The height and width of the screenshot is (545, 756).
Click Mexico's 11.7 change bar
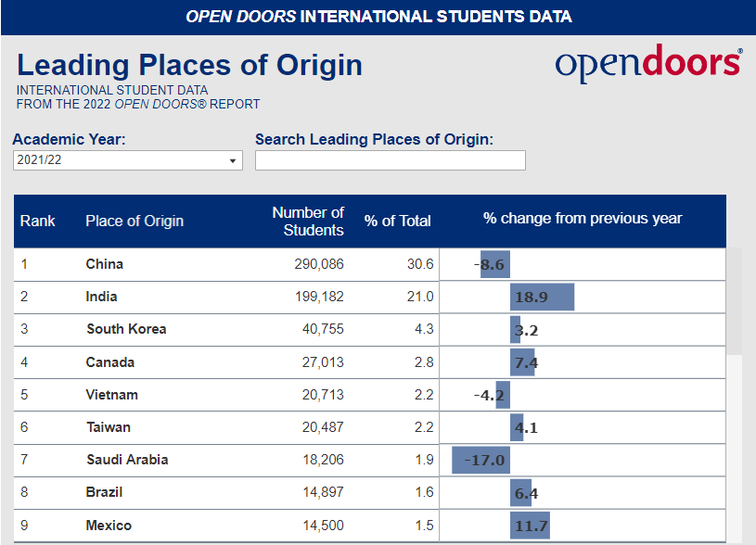click(530, 526)
